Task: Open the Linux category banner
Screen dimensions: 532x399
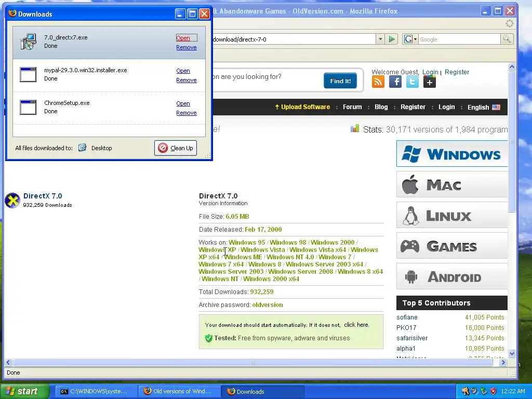Action: pos(452,215)
